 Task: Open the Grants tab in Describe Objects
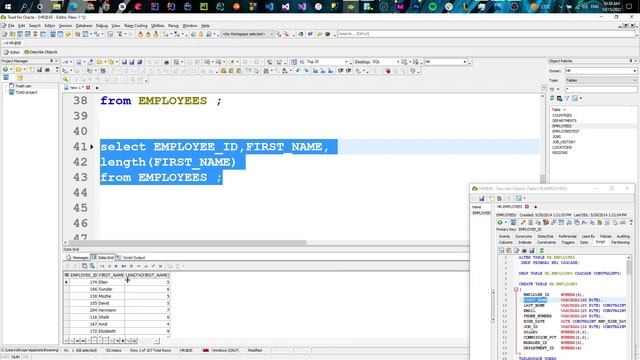click(x=504, y=236)
